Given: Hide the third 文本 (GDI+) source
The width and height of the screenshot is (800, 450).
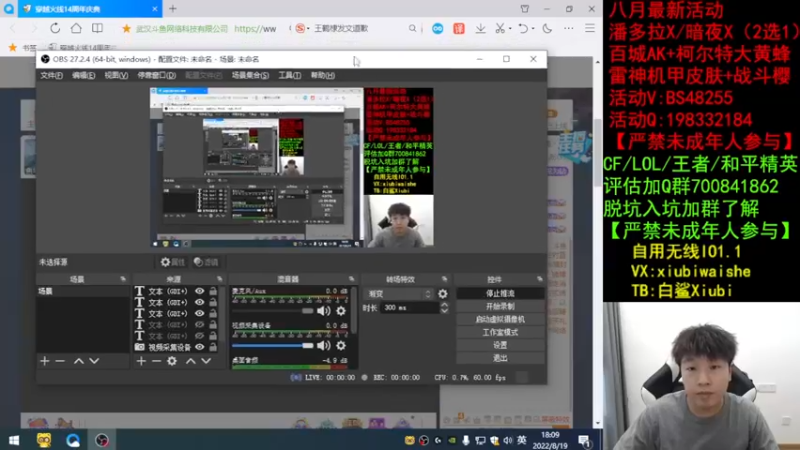Looking at the screenshot, I should [199, 314].
